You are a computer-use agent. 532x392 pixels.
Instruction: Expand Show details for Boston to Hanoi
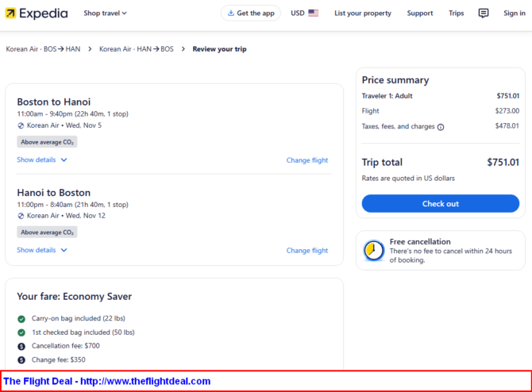[x=42, y=159]
